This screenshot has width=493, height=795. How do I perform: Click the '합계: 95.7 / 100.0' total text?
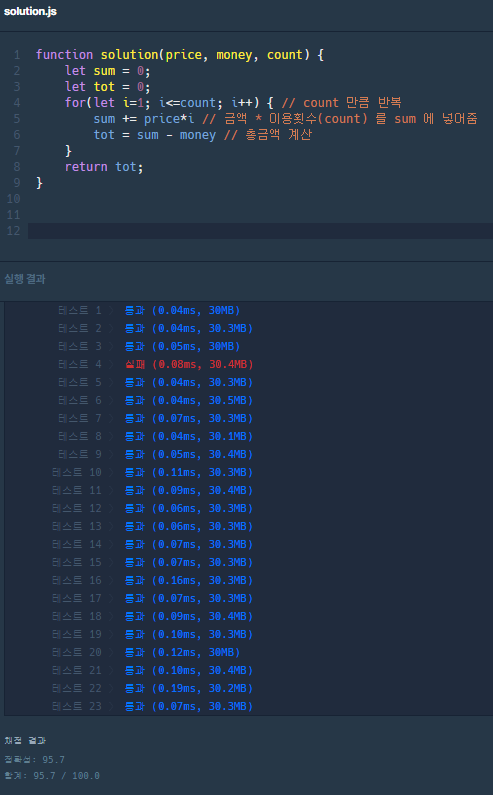[x=52, y=776]
